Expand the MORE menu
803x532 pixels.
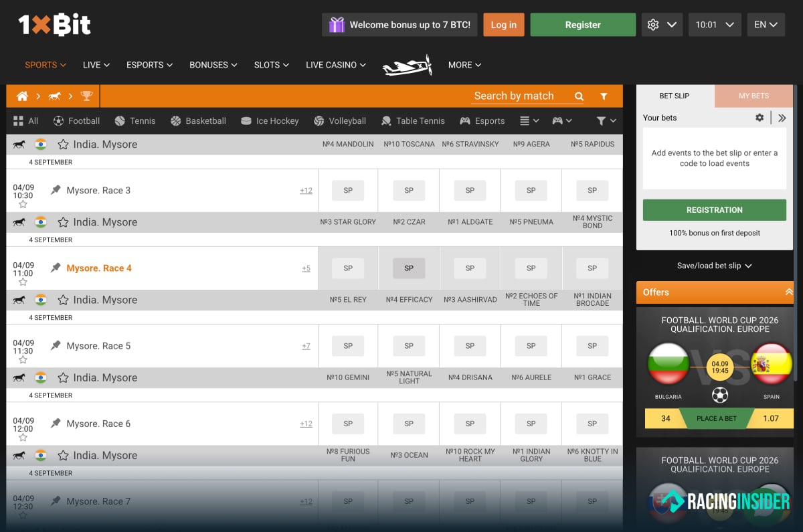(464, 65)
